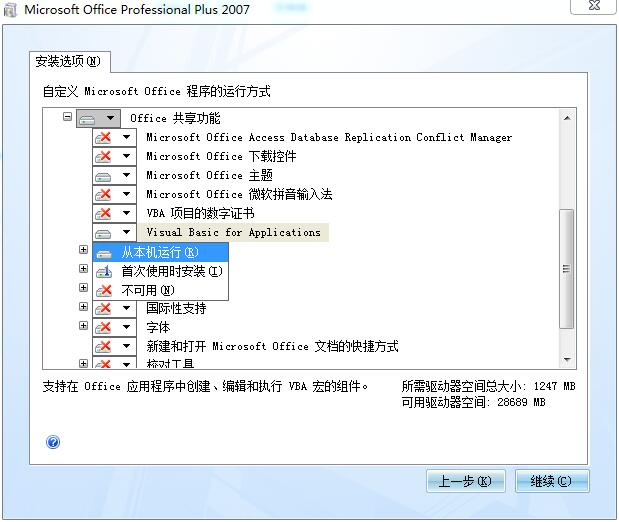Expand the 国际性支持 tree node

point(83,306)
